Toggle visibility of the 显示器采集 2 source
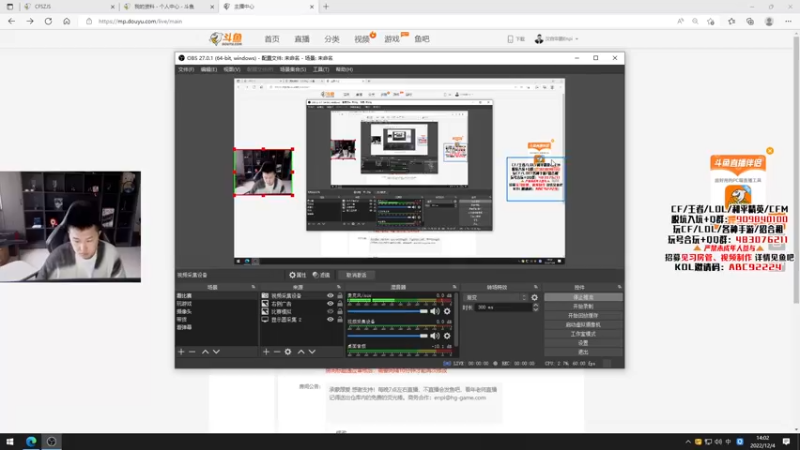 (x=330, y=319)
